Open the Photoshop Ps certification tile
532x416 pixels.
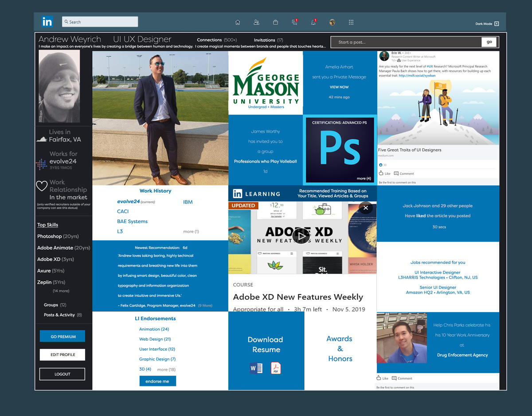[340, 149]
